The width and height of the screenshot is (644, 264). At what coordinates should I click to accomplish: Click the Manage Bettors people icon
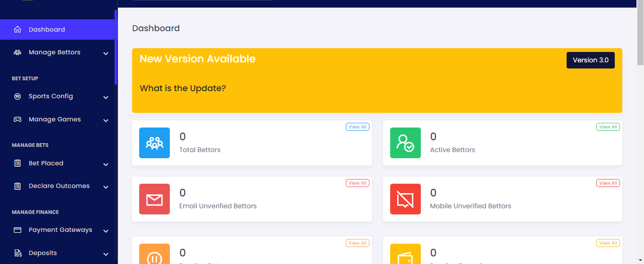(17, 52)
